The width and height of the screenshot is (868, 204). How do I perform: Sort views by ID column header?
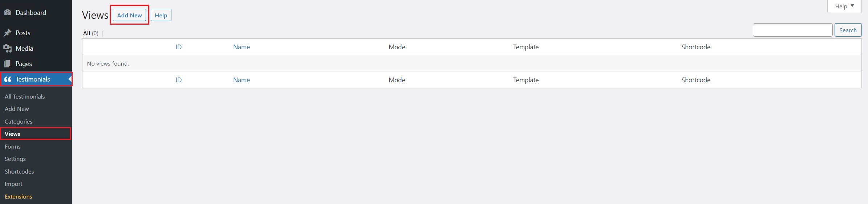[178, 47]
